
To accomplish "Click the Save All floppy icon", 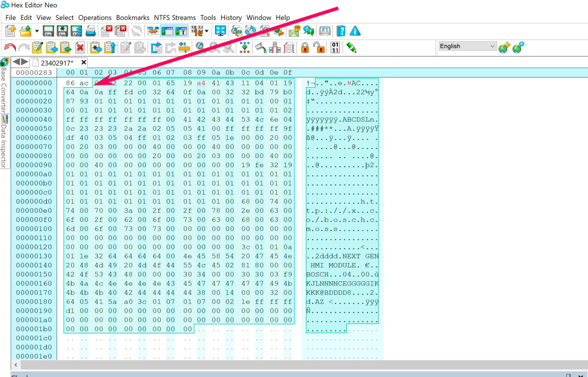I will 76,31.
